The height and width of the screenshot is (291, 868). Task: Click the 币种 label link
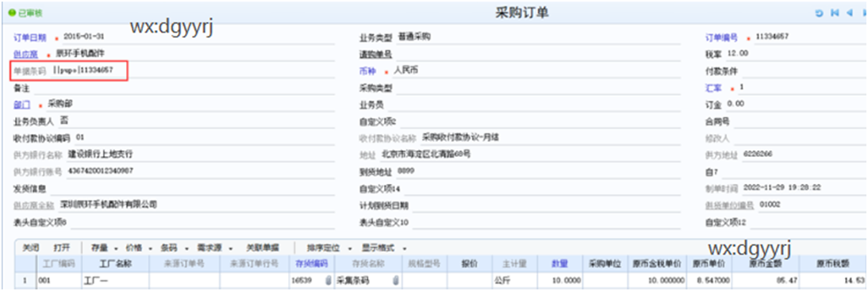[x=367, y=71]
